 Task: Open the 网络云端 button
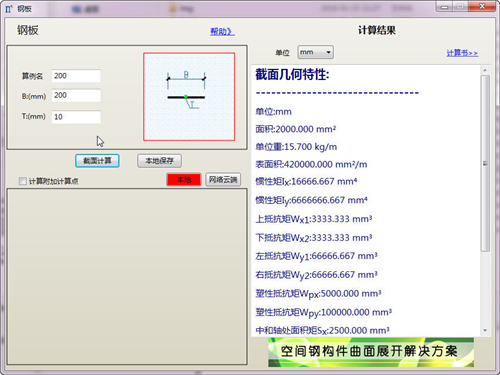[223, 180]
